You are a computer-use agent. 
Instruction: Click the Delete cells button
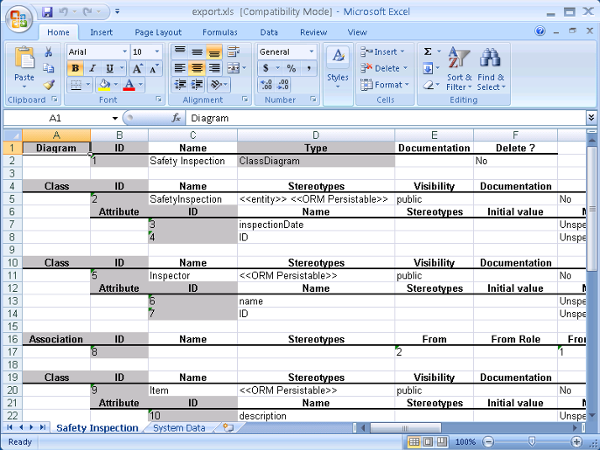point(384,68)
